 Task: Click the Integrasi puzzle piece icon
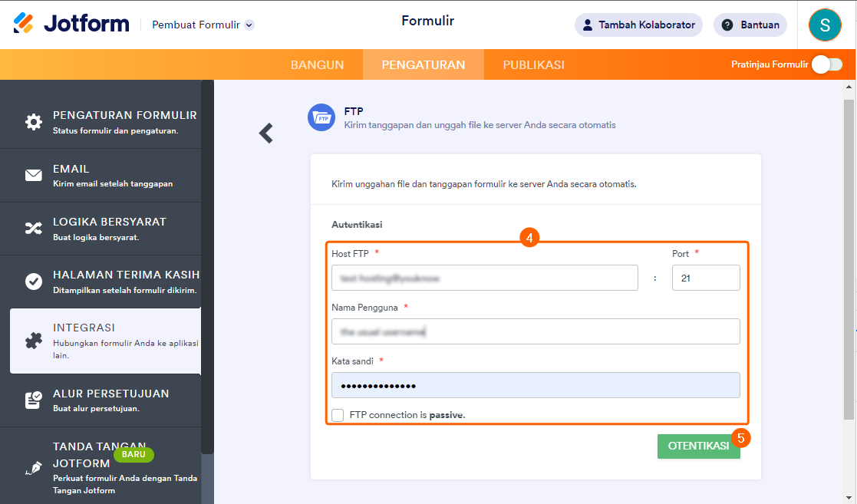pyautogui.click(x=34, y=341)
